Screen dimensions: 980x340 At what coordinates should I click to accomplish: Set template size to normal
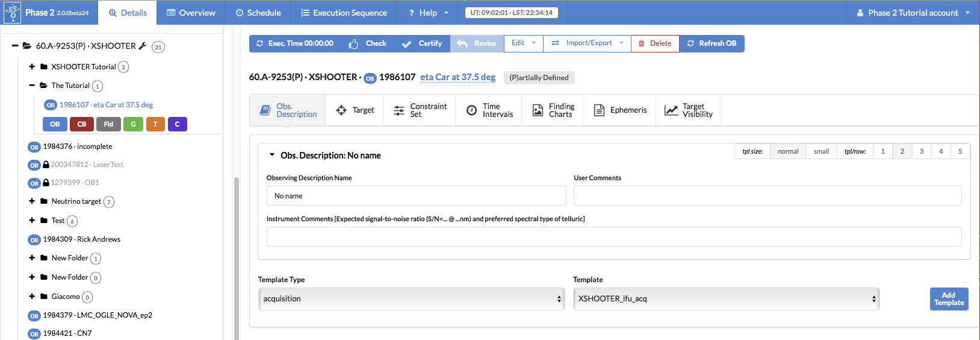(788, 151)
